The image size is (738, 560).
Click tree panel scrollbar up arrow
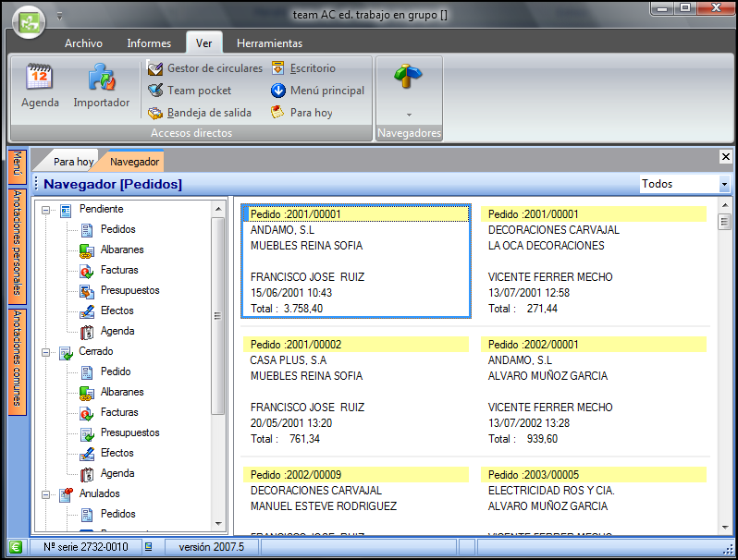[218, 209]
